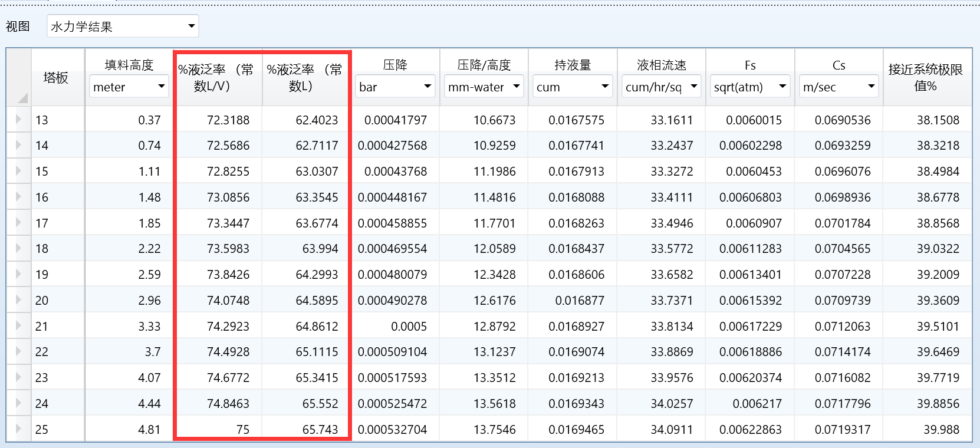Select cell 74.6772 in stage 23
The width and height of the screenshot is (980, 448).
coord(218,377)
